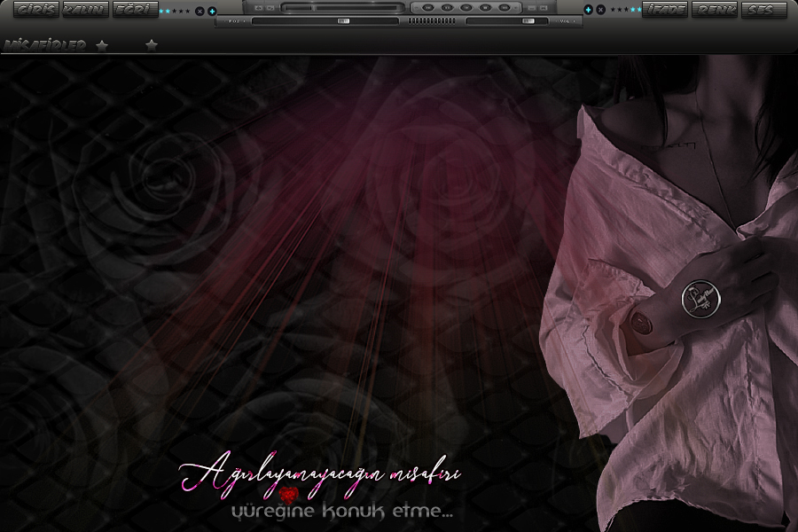798x532 pixels.
Task: Click the X icon near İFADE
Action: click(x=600, y=10)
